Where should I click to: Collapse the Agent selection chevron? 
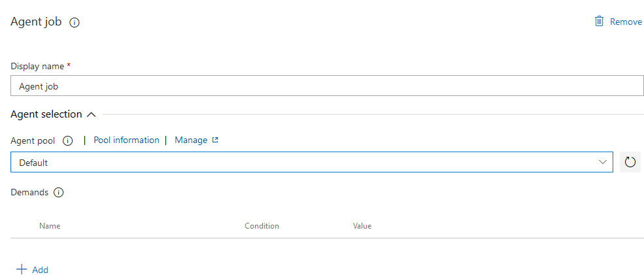click(x=92, y=114)
